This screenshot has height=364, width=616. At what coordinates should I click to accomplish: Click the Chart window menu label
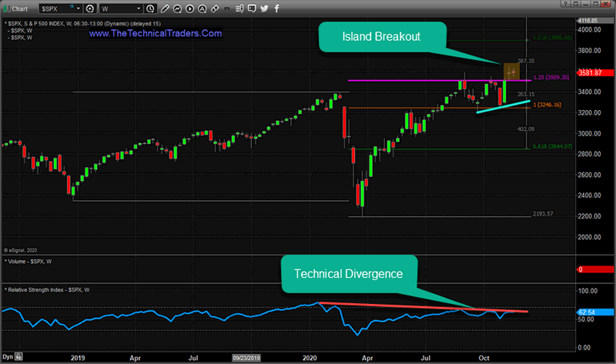click(17, 8)
